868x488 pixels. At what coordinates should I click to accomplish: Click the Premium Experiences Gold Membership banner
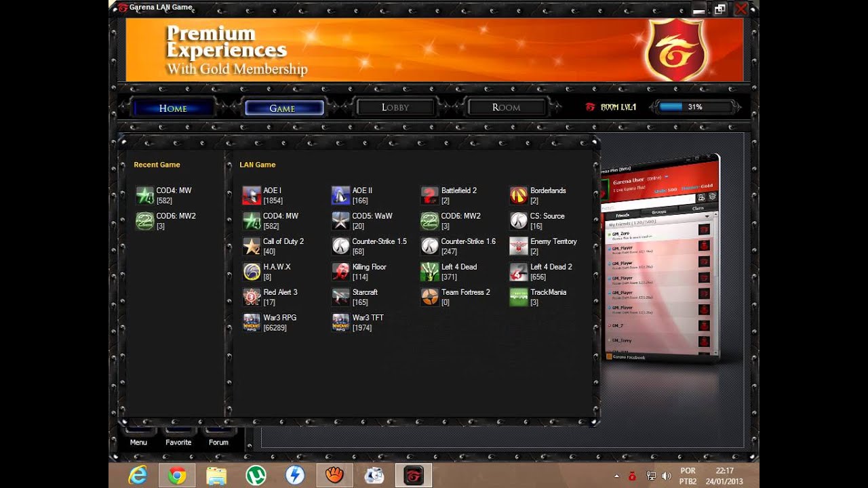click(435, 49)
